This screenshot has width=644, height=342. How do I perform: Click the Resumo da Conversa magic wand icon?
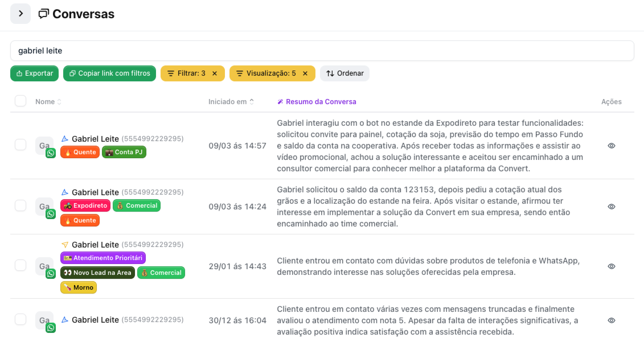tap(280, 102)
